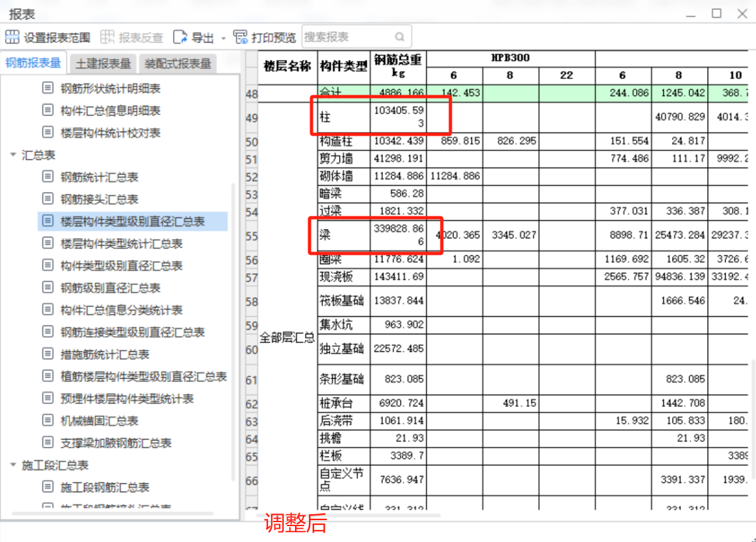This screenshot has width=756, height=542.
Task: Click the 报表反查 icon
Action: pyautogui.click(x=107, y=37)
